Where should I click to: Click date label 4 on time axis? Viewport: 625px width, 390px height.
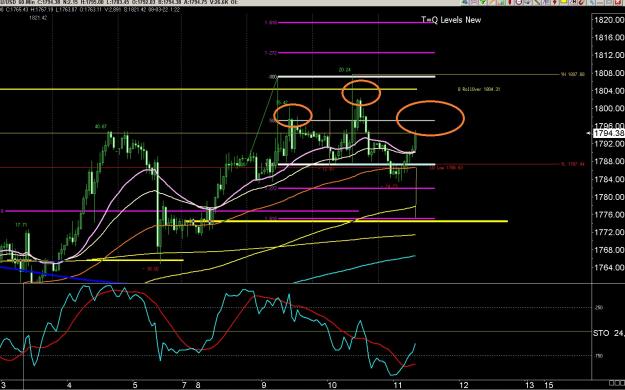[x=69, y=385]
